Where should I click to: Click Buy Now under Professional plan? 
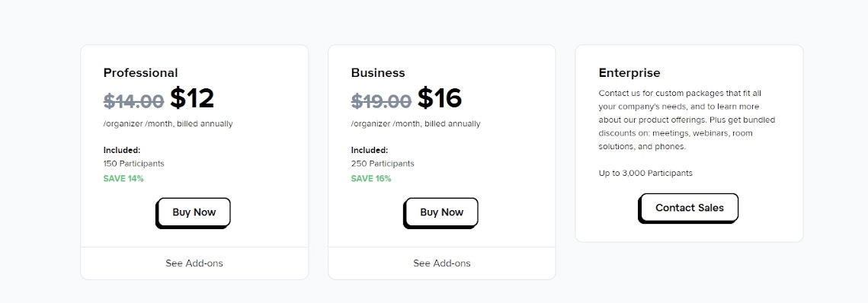194,213
